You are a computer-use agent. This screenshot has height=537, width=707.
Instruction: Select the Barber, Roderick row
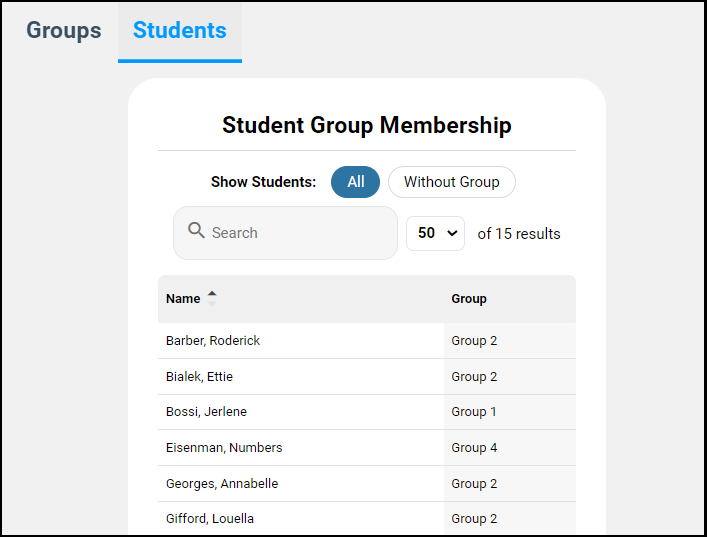(213, 341)
